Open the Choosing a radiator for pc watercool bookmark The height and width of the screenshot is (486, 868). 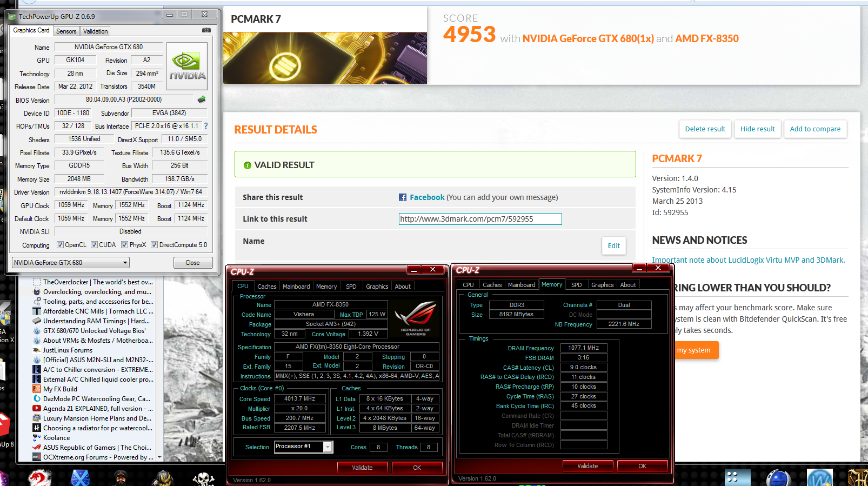click(x=98, y=428)
